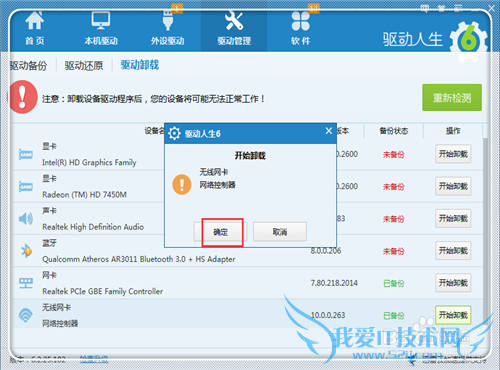Screen dimensions: 500x370
Task: Click the wireless Wi-Fi icon
Action: click(x=26, y=315)
